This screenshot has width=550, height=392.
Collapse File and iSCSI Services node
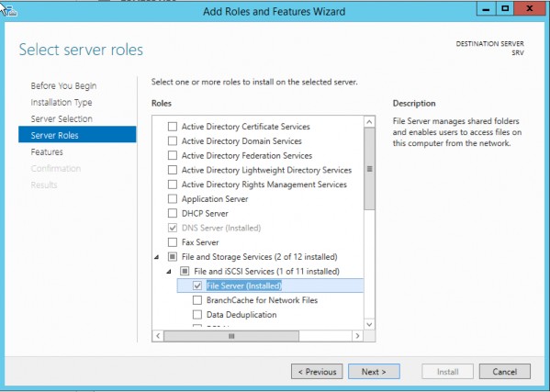pos(169,272)
